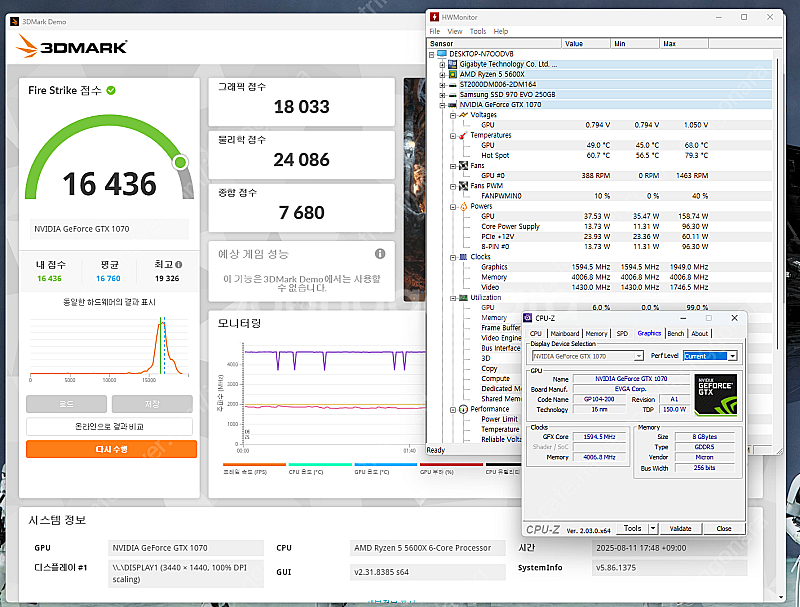Viewport: 800px width, 607px height.
Task: Click the 로드 load button
Action: [66, 404]
